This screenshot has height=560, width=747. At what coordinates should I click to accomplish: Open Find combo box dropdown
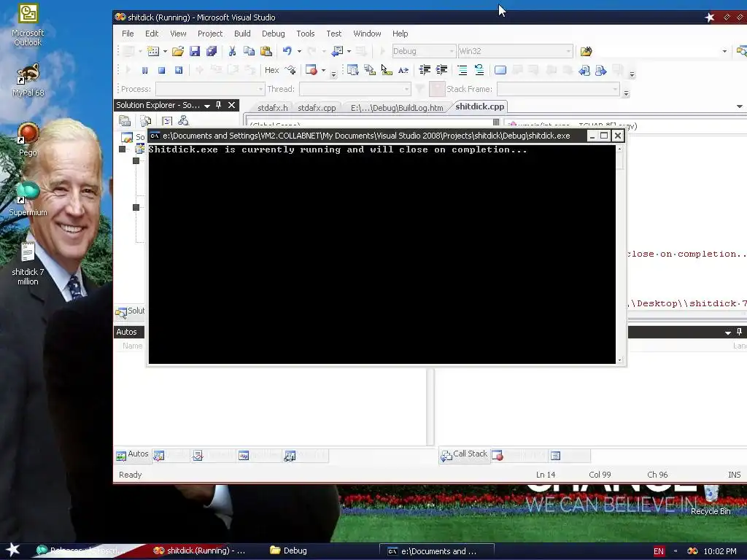tap(724, 51)
